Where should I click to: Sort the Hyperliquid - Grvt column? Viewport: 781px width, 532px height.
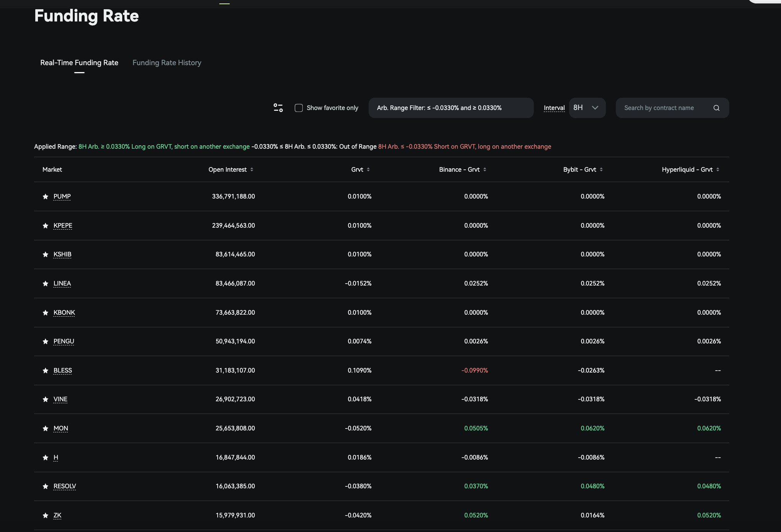tap(718, 169)
